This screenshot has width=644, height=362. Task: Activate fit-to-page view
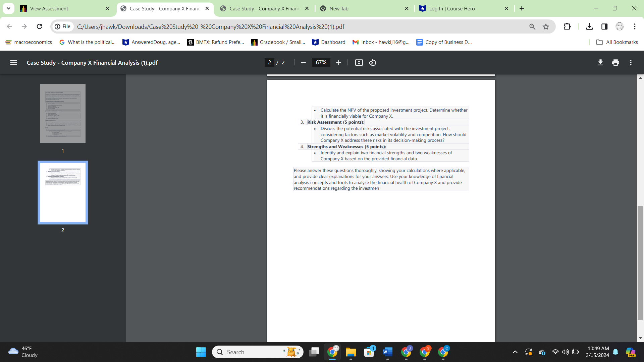[x=359, y=62]
